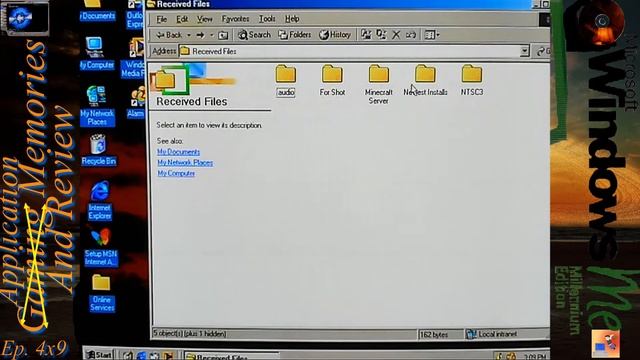Click Show Desktop quick launch icon
Screen dimensions: 640x360
(x=128, y=356)
